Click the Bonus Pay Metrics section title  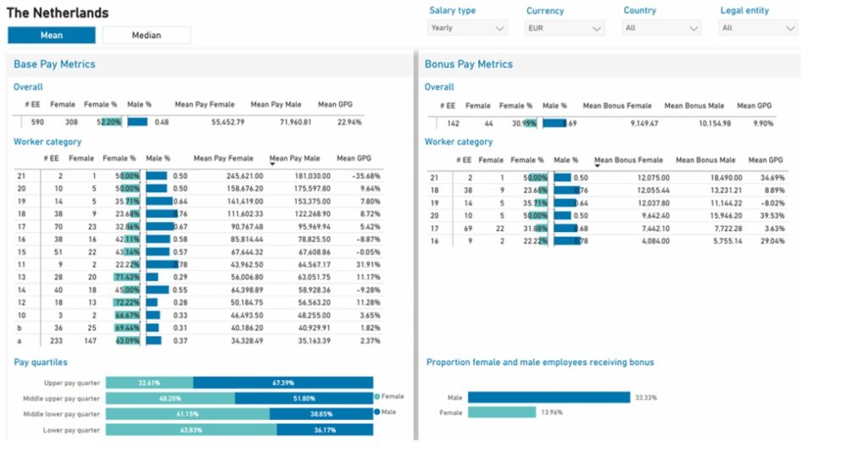[x=468, y=64]
